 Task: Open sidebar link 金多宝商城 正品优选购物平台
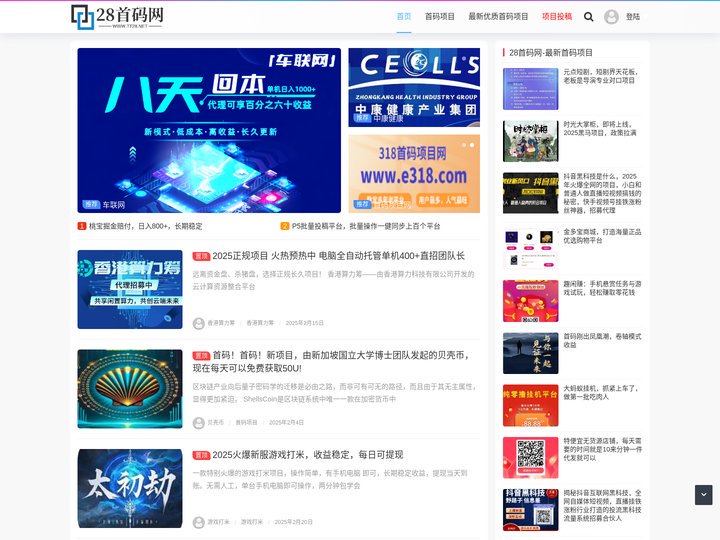coord(602,236)
